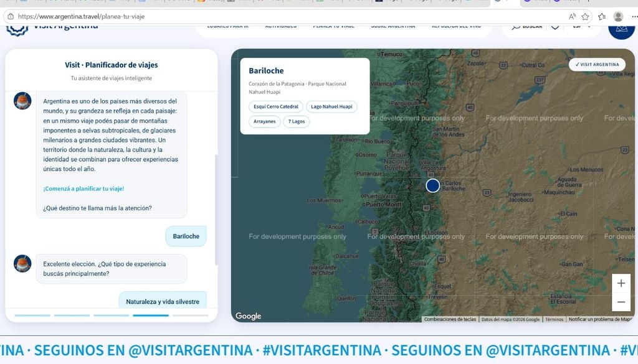This screenshot has width=638, height=364.
Task: Click the Lago Nahuel Huapi tag
Action: click(x=331, y=106)
